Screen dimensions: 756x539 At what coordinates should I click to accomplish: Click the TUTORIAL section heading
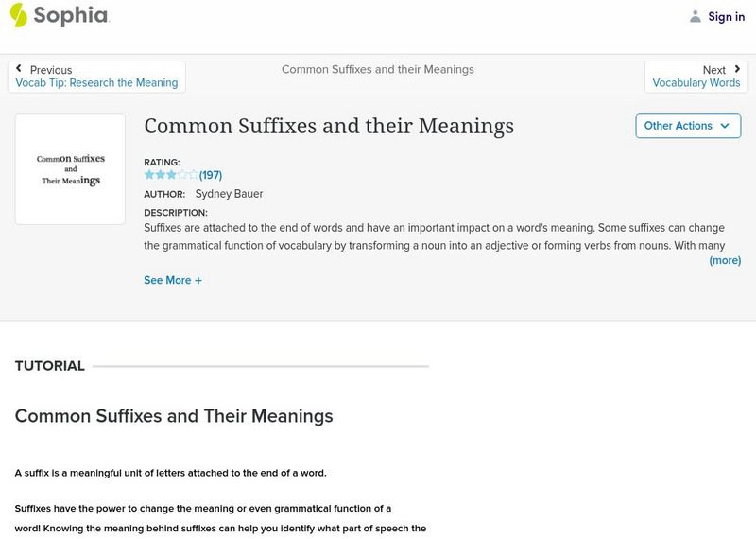50,366
